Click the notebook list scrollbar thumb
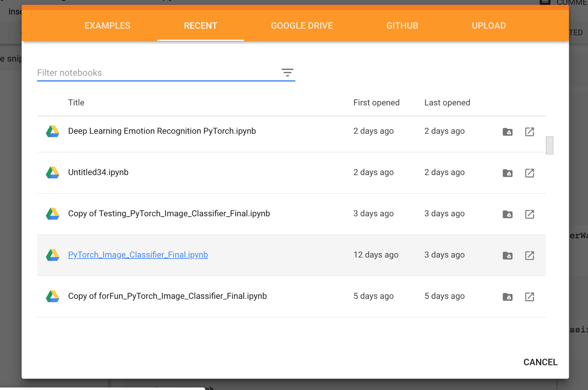588x390 pixels. [x=549, y=145]
